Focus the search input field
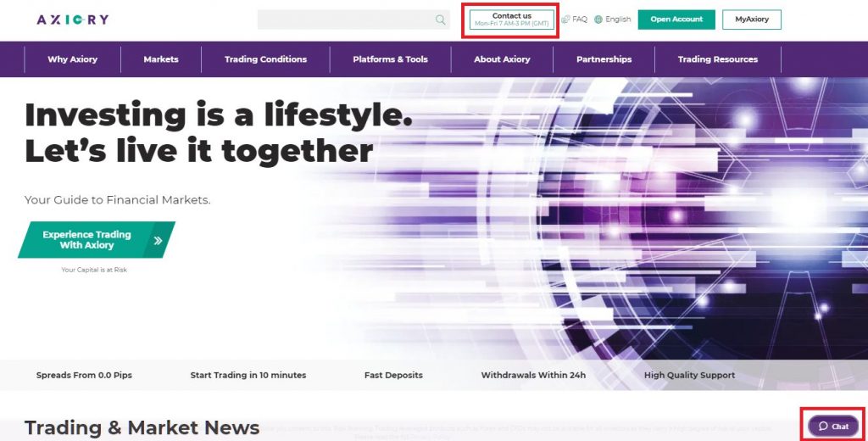The image size is (868, 441). point(353,20)
